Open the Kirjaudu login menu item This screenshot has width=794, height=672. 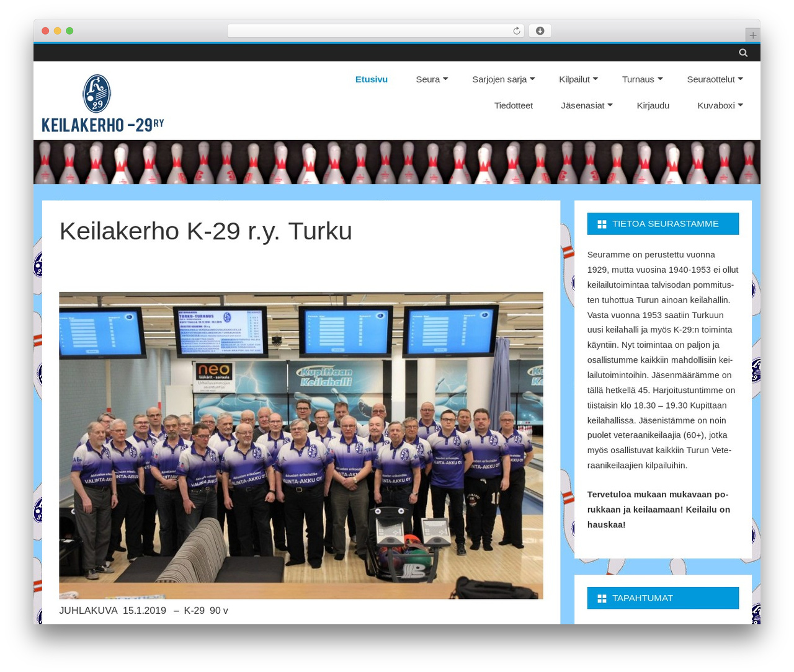pos(653,105)
